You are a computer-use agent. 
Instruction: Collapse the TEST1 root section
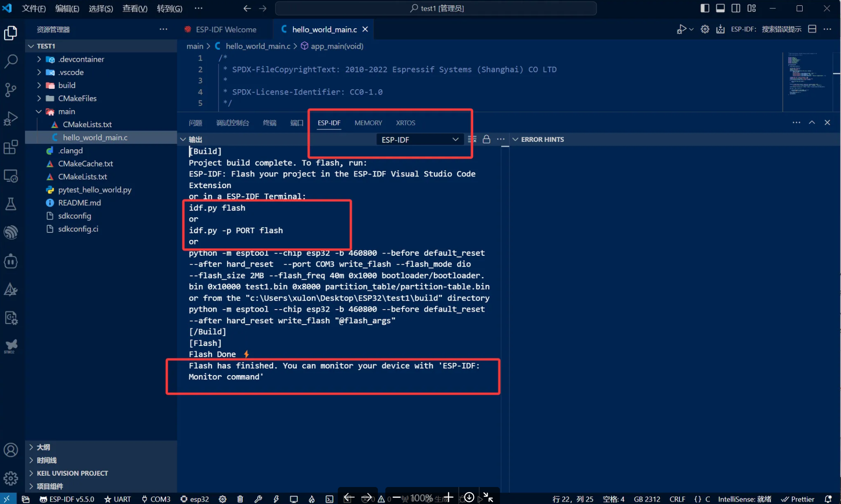[x=31, y=46]
